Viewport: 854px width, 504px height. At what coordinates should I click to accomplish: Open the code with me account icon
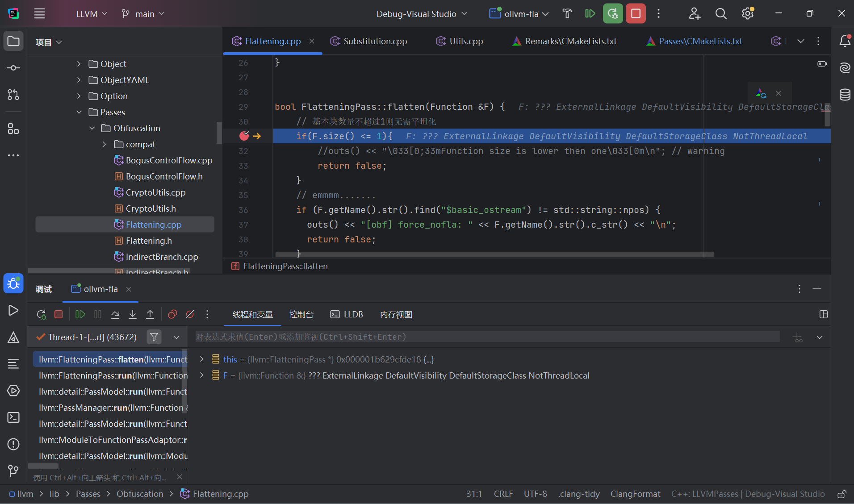694,13
